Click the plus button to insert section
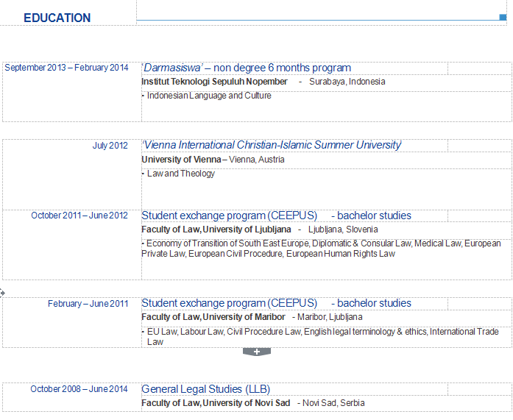 257,352
